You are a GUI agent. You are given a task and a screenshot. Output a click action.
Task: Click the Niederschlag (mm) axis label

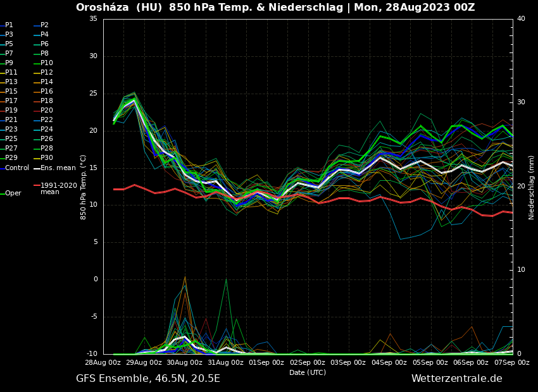pyautogui.click(x=532, y=187)
